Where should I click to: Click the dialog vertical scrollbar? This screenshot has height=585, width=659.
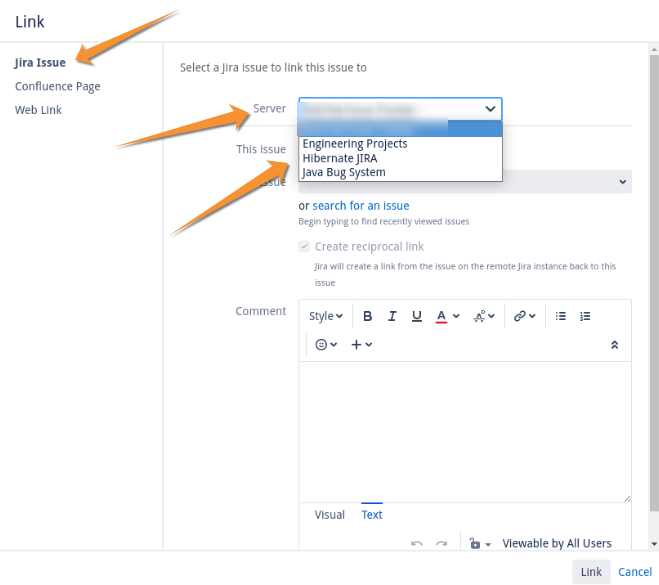[654, 282]
